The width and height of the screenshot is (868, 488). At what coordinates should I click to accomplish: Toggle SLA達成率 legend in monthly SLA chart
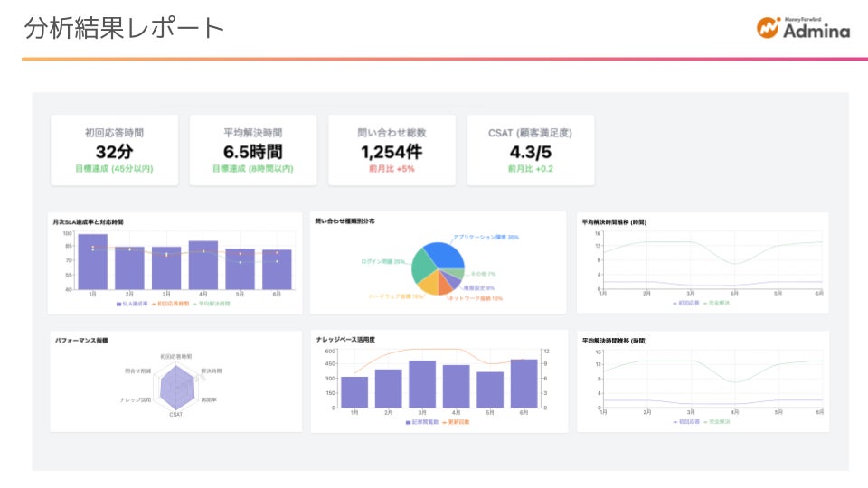[132, 304]
